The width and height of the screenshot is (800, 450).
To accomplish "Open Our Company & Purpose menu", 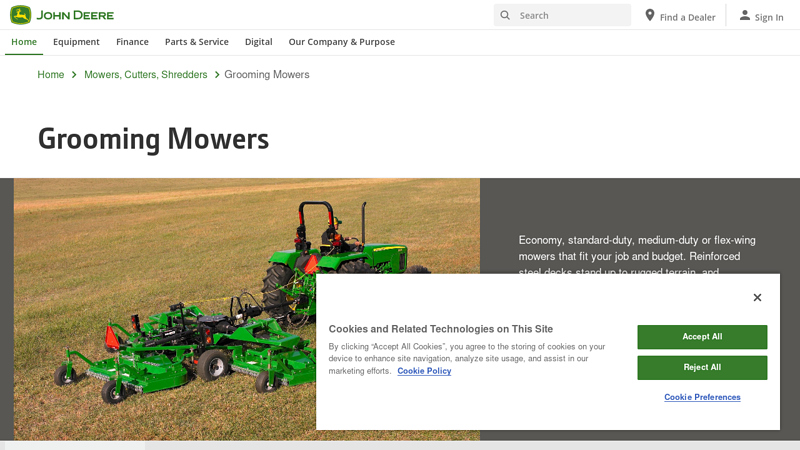I will click(341, 42).
